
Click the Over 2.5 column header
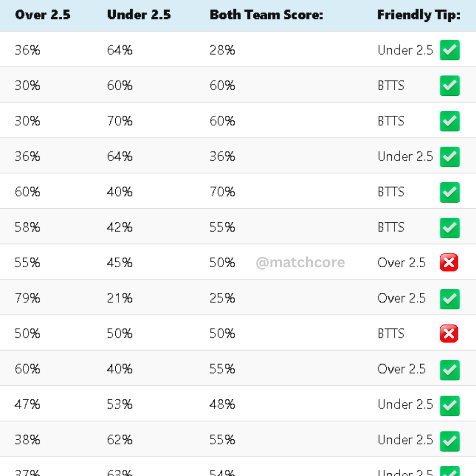click(x=43, y=14)
